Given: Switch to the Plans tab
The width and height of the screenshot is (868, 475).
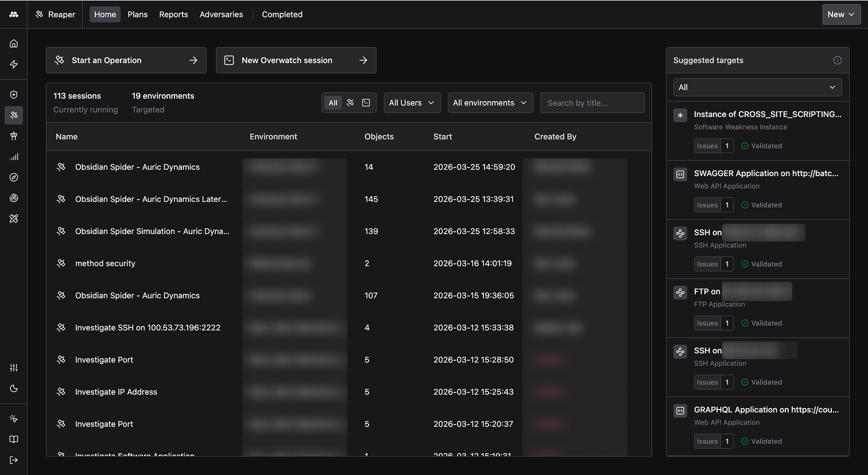Looking at the screenshot, I should (x=137, y=14).
